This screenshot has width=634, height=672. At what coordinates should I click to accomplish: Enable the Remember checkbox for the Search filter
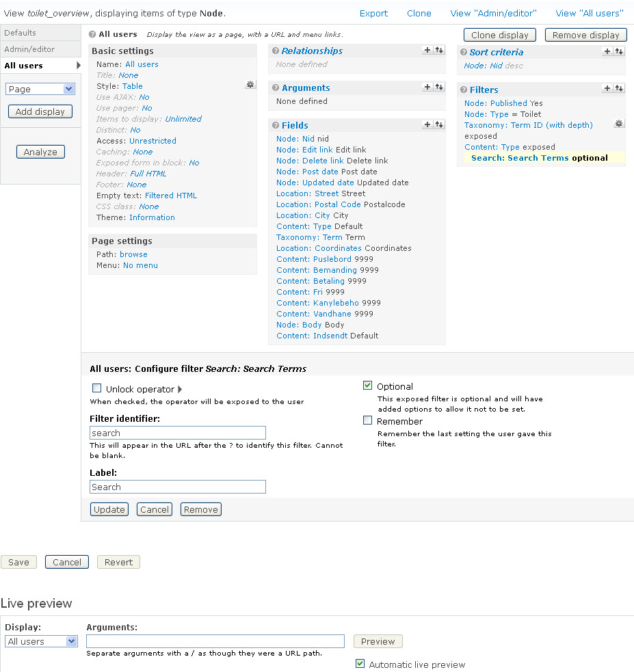tap(367, 420)
